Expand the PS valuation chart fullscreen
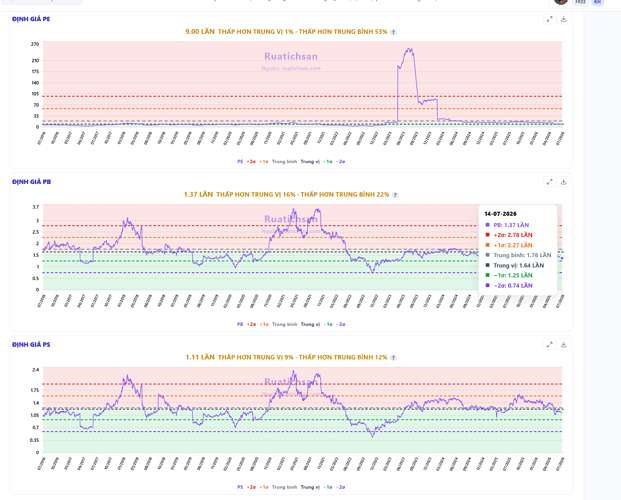621x500 pixels. (549, 345)
